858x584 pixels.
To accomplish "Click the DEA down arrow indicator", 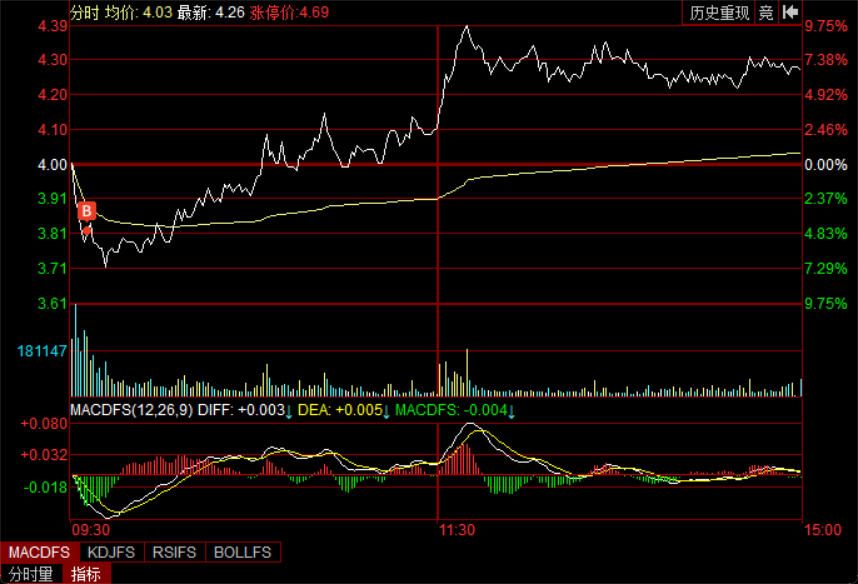I will 385,410.
